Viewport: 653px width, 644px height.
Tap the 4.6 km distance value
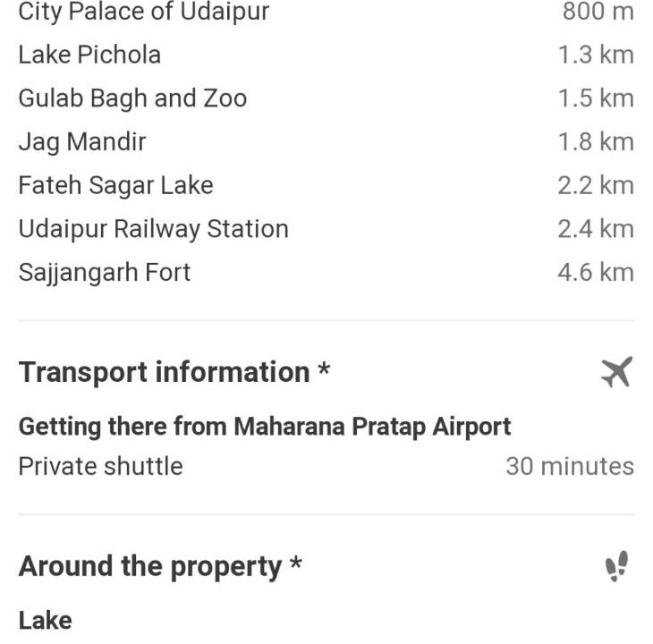click(595, 272)
